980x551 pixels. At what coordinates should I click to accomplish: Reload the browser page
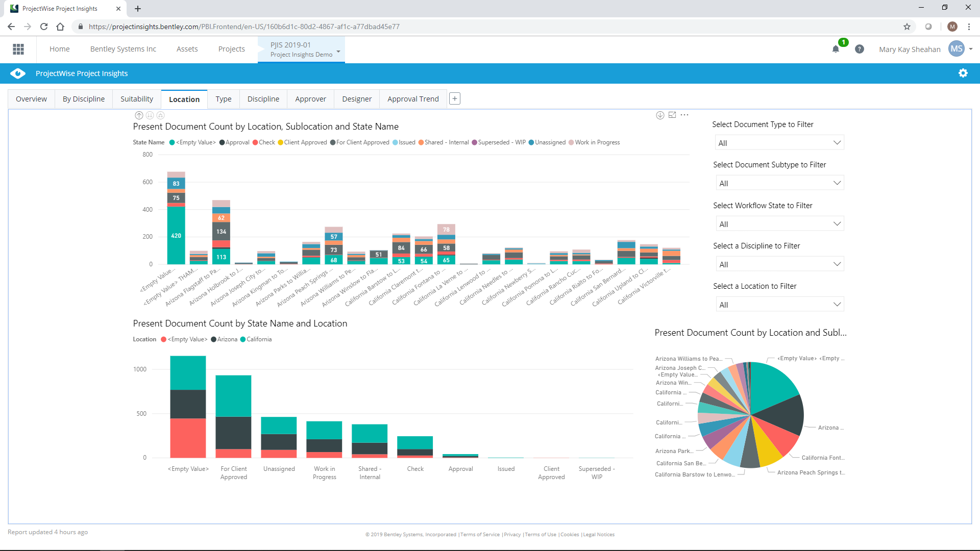pyautogui.click(x=44, y=27)
